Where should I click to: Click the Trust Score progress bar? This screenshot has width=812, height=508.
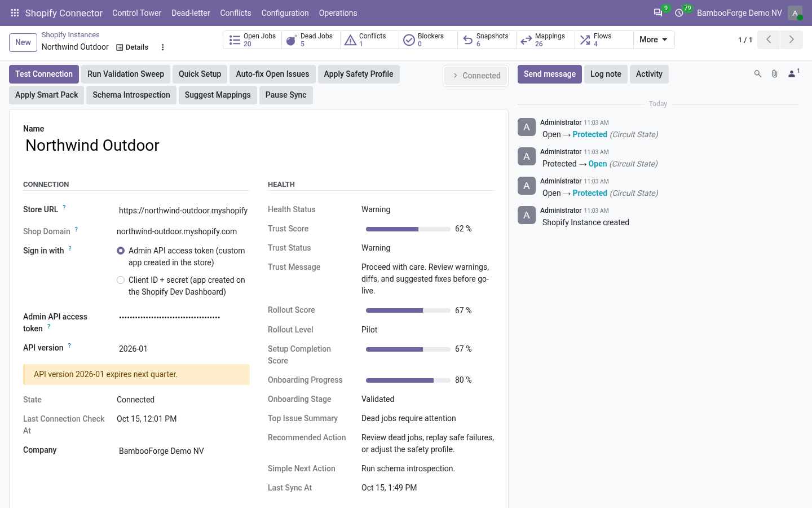pyautogui.click(x=408, y=229)
